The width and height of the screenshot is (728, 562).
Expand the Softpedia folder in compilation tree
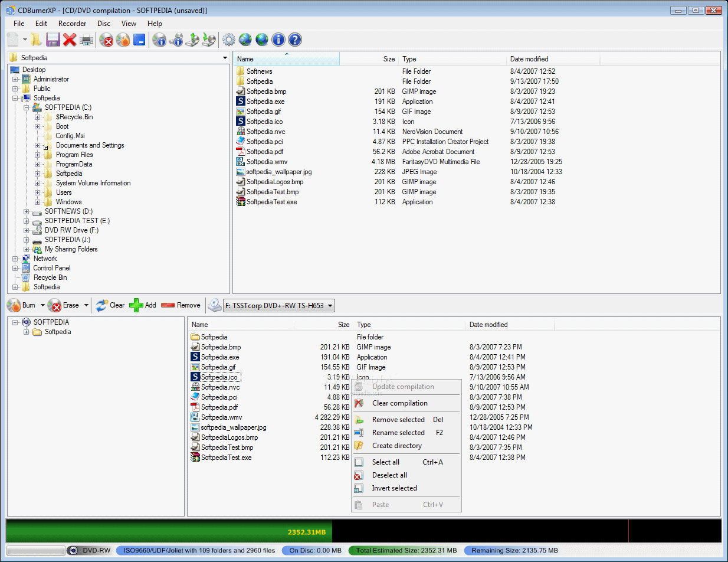click(x=27, y=332)
